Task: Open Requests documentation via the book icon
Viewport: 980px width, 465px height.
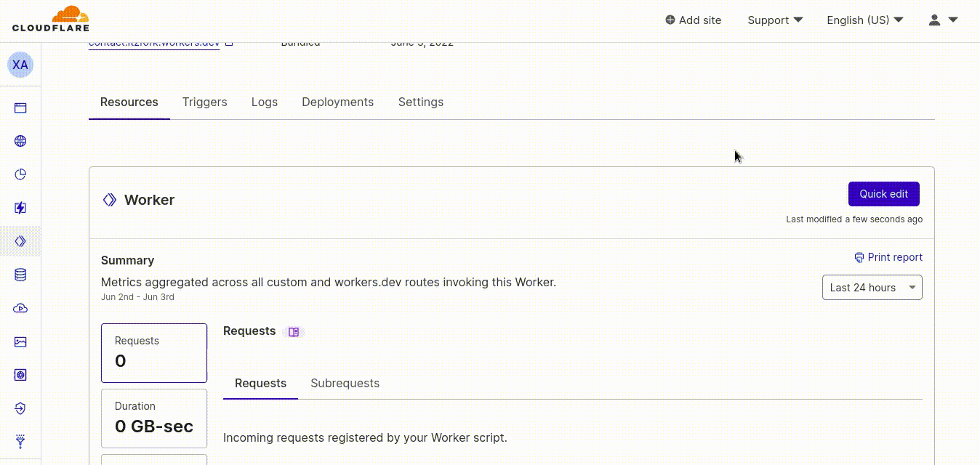Action: point(293,331)
